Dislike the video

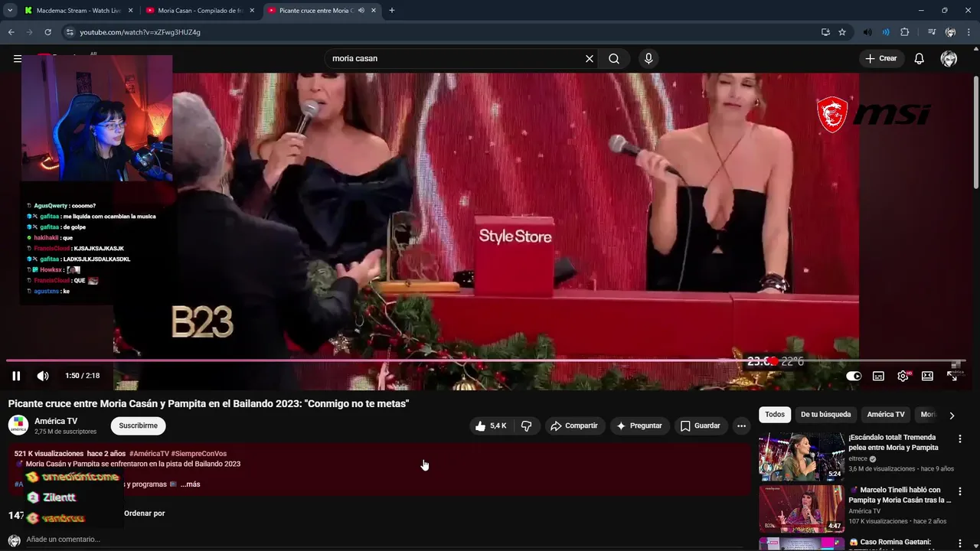tap(527, 425)
